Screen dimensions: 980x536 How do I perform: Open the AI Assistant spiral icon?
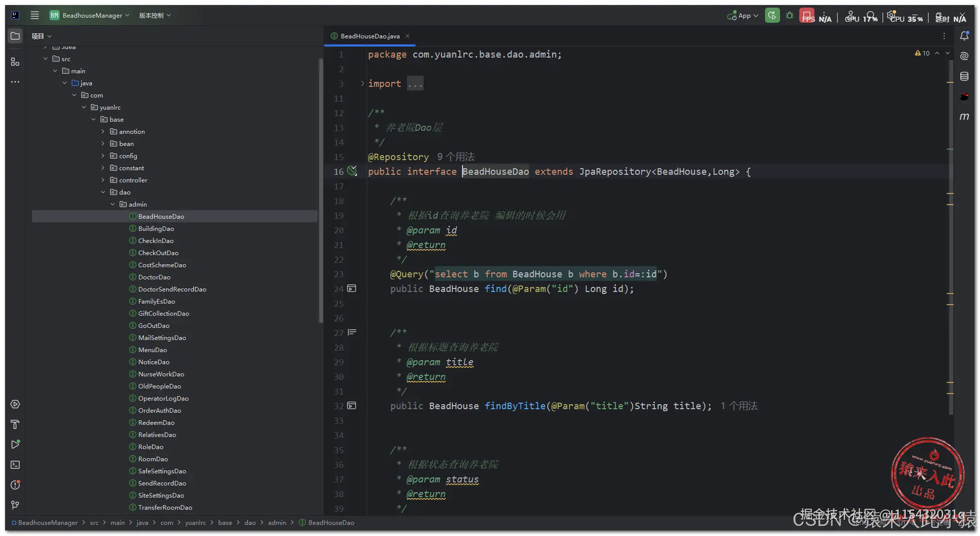pos(964,56)
